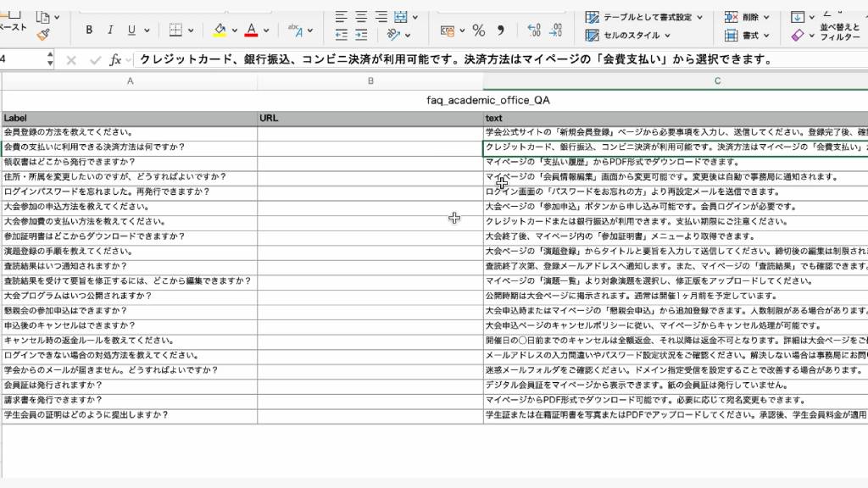Increase decimal places

534,30
